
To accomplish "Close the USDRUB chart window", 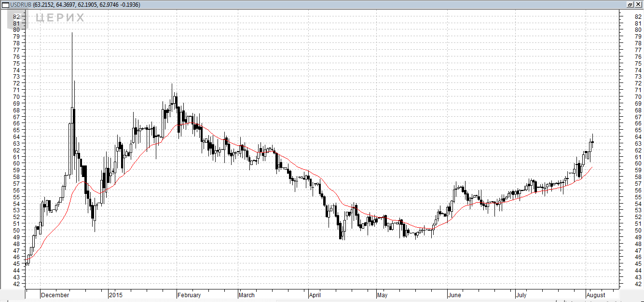I will click(638, 4).
